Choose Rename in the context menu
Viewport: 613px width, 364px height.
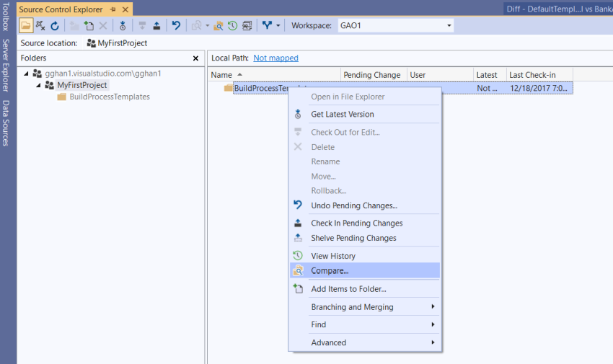pyautogui.click(x=365, y=161)
